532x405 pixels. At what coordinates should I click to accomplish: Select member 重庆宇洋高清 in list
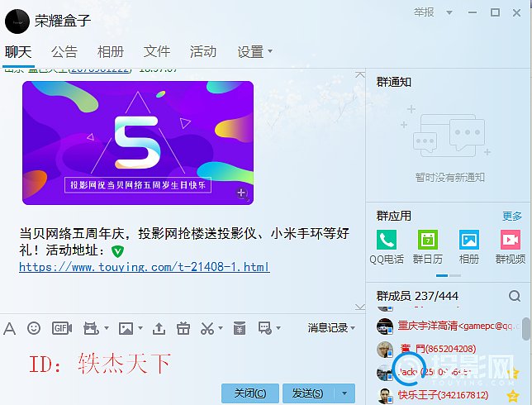449,326
